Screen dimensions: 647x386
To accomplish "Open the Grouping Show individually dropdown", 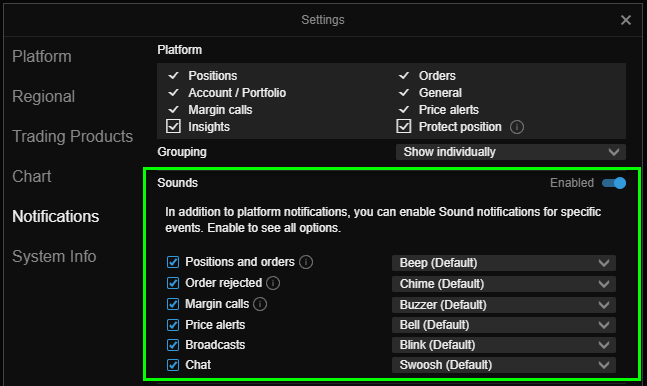I will (511, 152).
